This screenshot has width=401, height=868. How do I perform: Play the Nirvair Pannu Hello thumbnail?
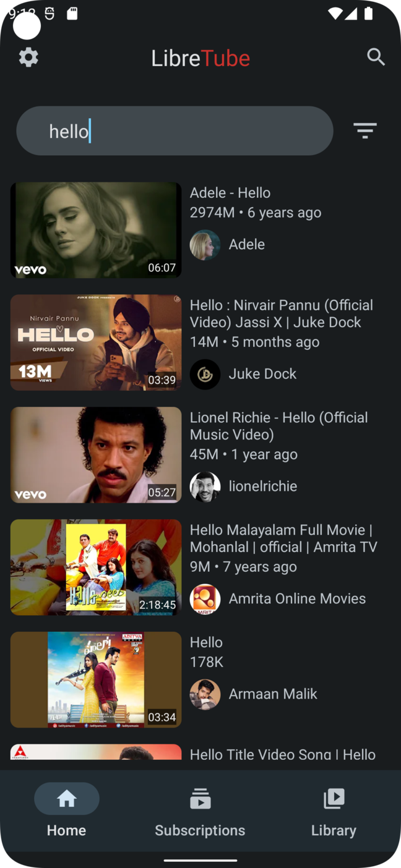(x=96, y=343)
